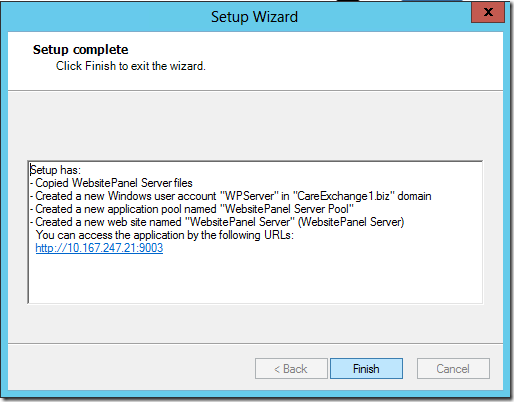Click the disabled Cancel button
Image resolution: width=514 pixels, height=402 pixels.
[x=453, y=369]
